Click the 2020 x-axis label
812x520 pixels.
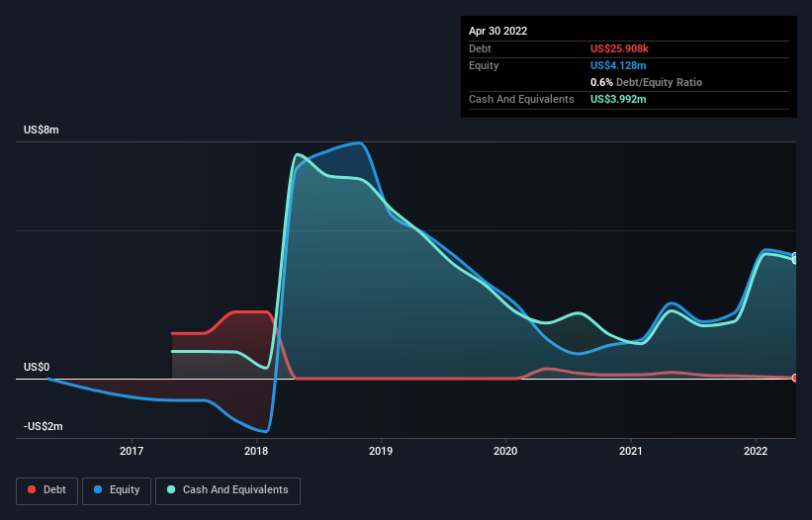click(x=505, y=451)
